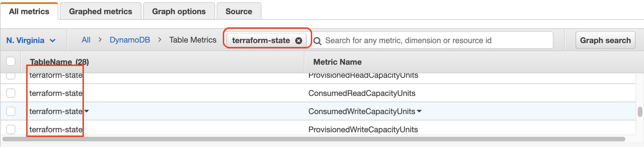Go to DynamoDB breadcrumb link
This screenshot has width=644, height=147.
[x=130, y=40]
